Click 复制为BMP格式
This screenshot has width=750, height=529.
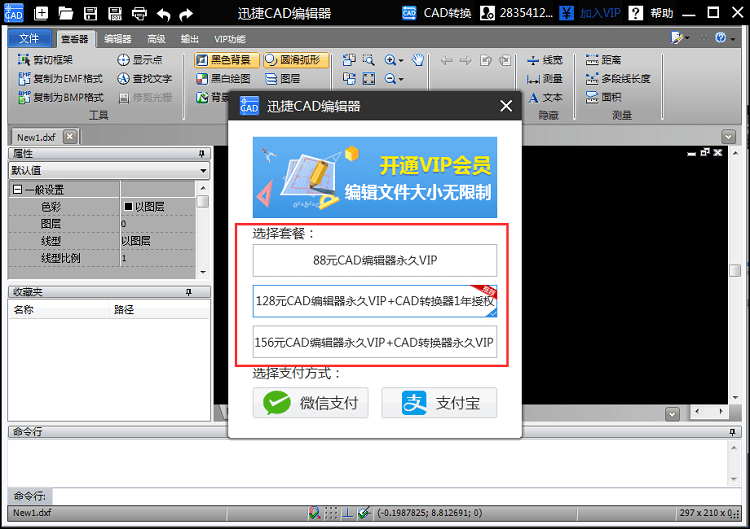(61, 98)
